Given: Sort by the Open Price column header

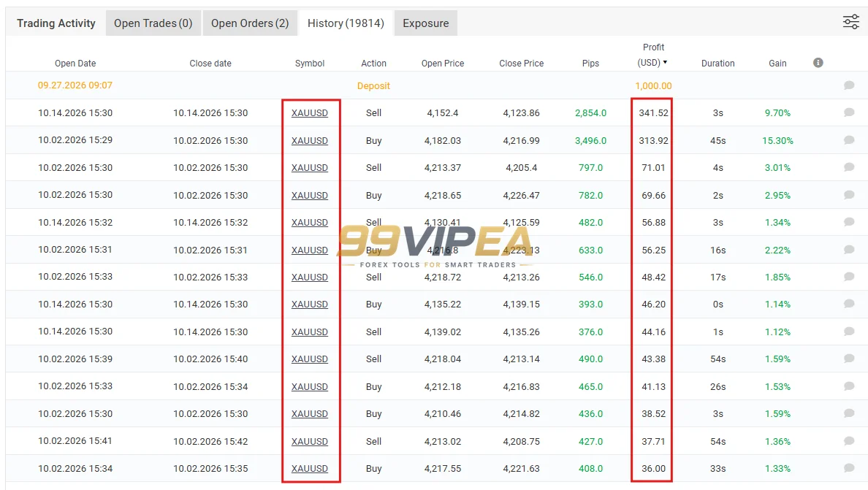Looking at the screenshot, I should (x=443, y=63).
